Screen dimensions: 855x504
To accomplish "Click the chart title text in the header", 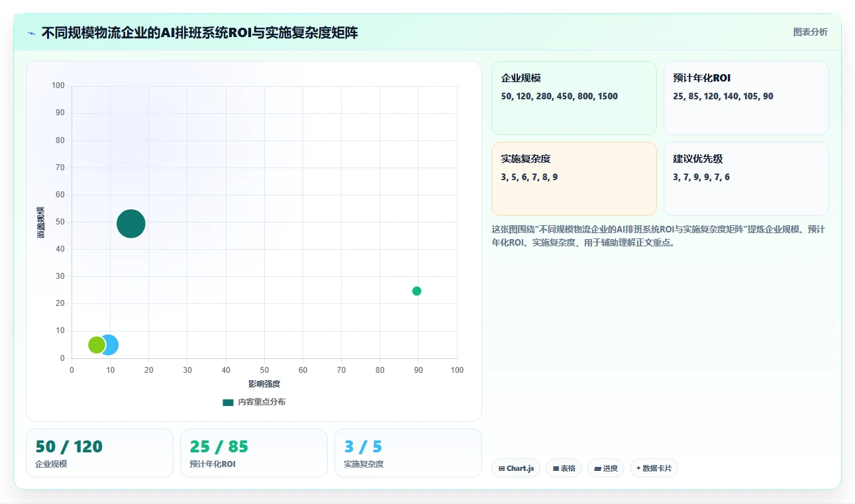I will point(199,32).
